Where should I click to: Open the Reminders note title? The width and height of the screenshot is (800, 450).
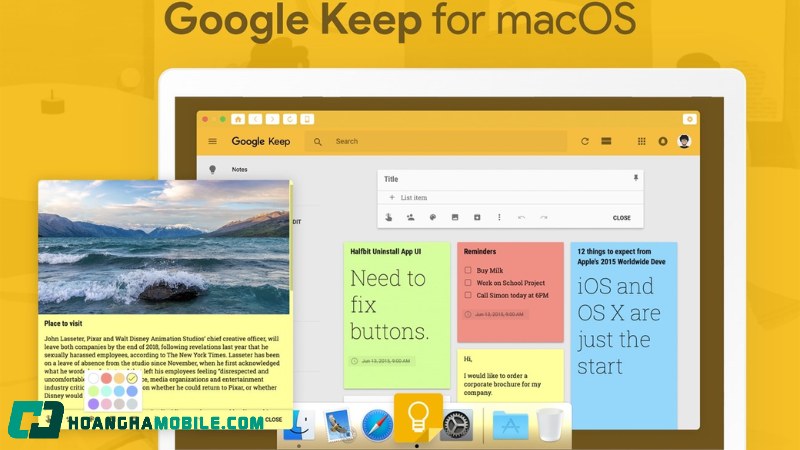coord(480,252)
